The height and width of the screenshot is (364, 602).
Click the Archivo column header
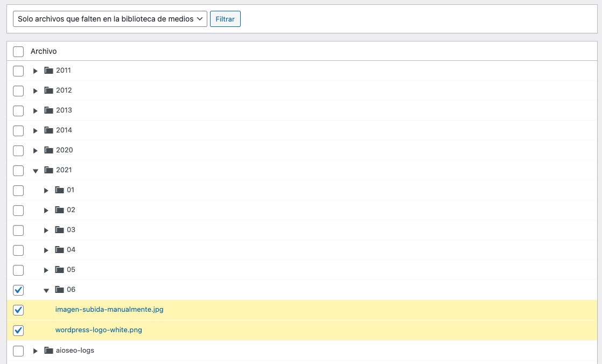click(x=44, y=51)
